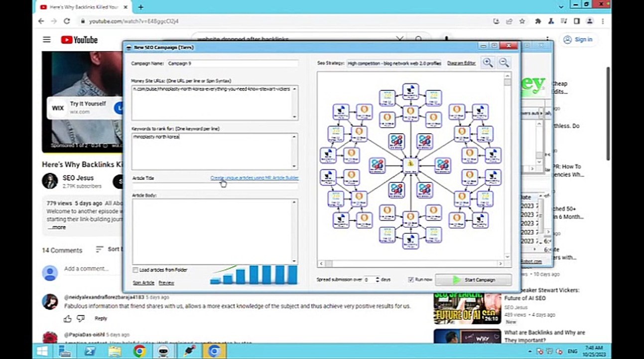Open Server Manager from the taskbar
Screen dimensions: 644x359
click(65, 352)
